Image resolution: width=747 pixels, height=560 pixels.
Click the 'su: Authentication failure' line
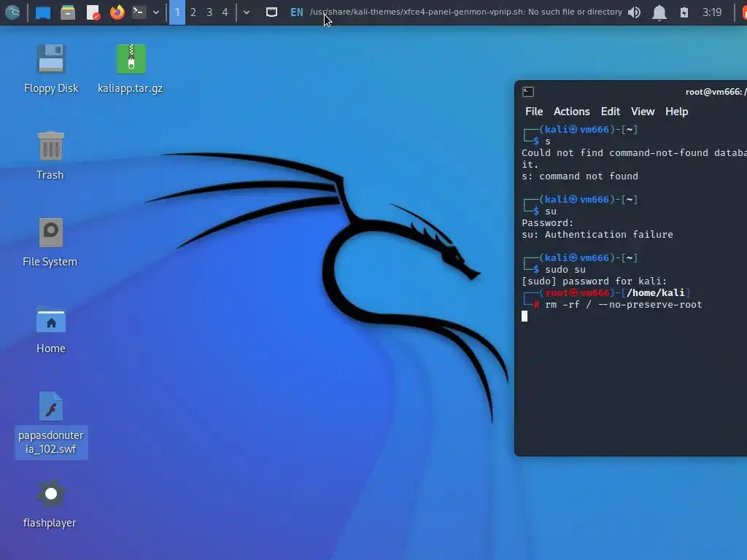pyautogui.click(x=597, y=235)
